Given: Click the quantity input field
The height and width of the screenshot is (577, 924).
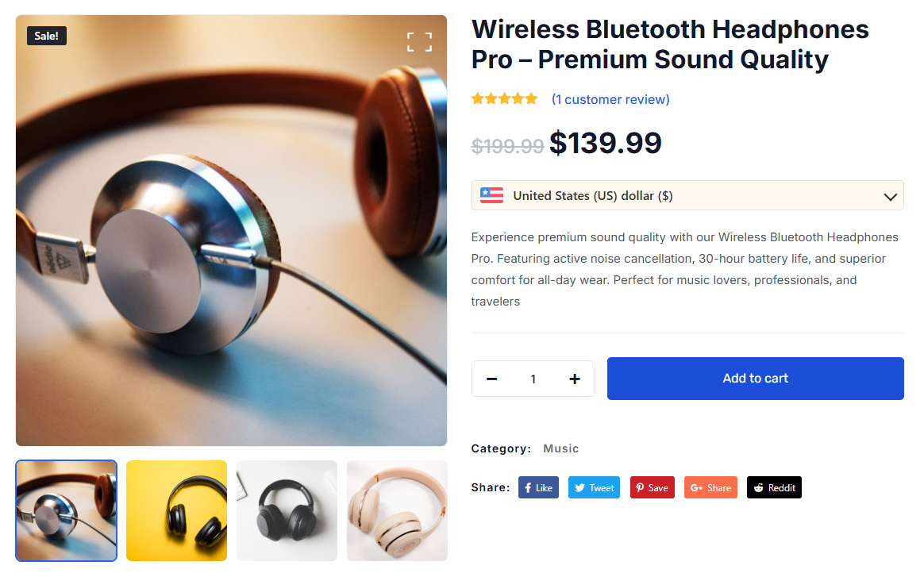Looking at the screenshot, I should tap(533, 379).
